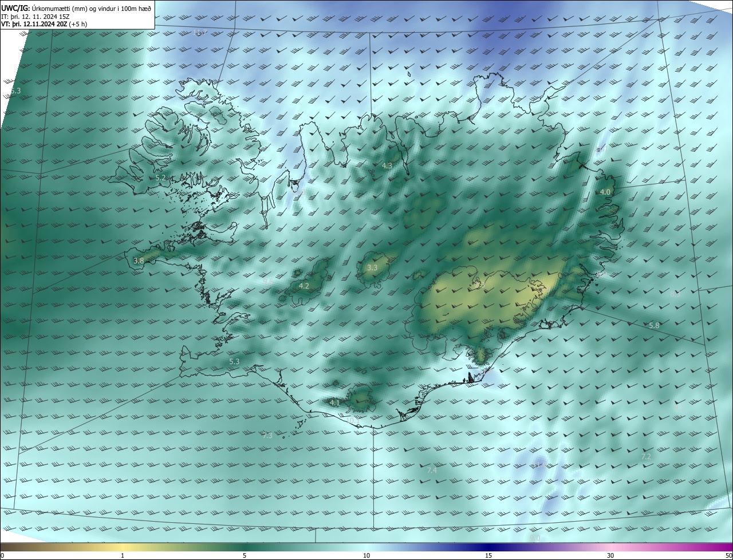Screen dimensions: 733x560
Task: Click the 7.3 value over the sea
Action: (267, 435)
